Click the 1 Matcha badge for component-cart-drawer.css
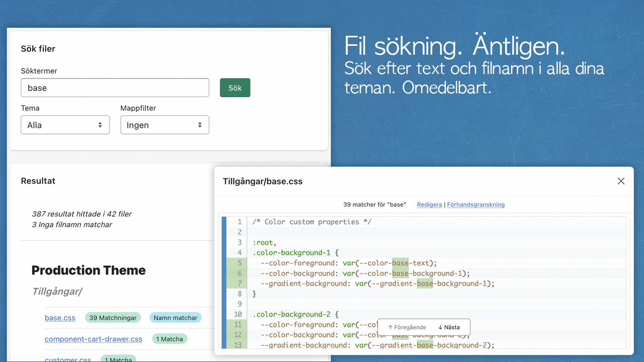This screenshot has height=362, width=644. 169,339
